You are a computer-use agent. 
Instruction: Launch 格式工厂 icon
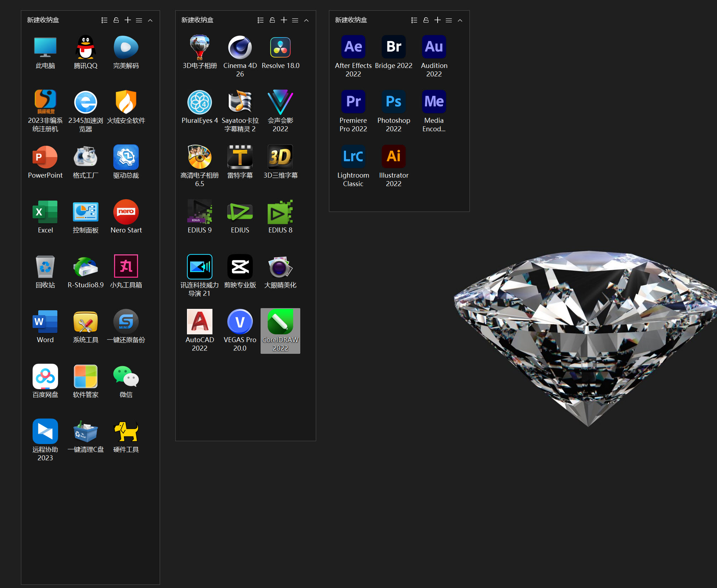86,157
